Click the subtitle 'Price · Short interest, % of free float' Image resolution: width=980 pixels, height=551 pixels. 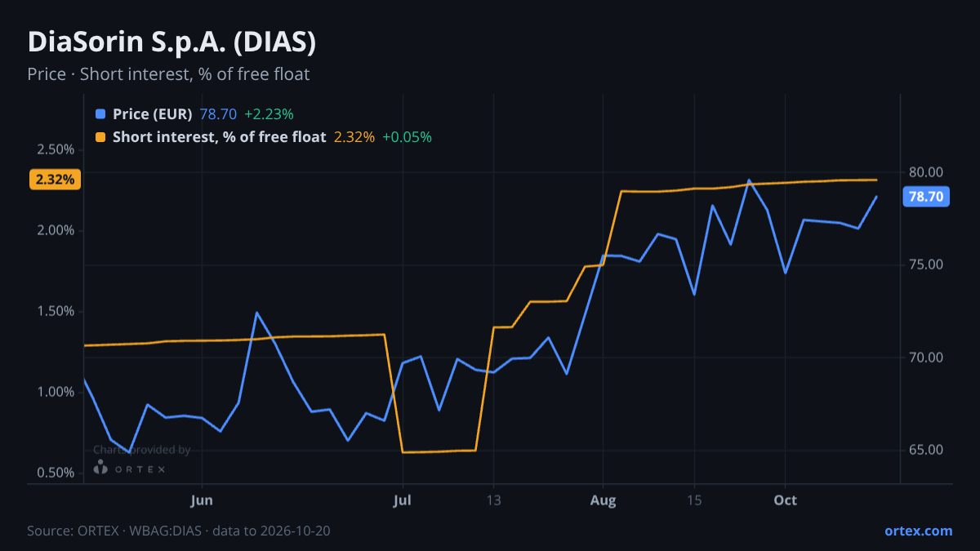(168, 74)
